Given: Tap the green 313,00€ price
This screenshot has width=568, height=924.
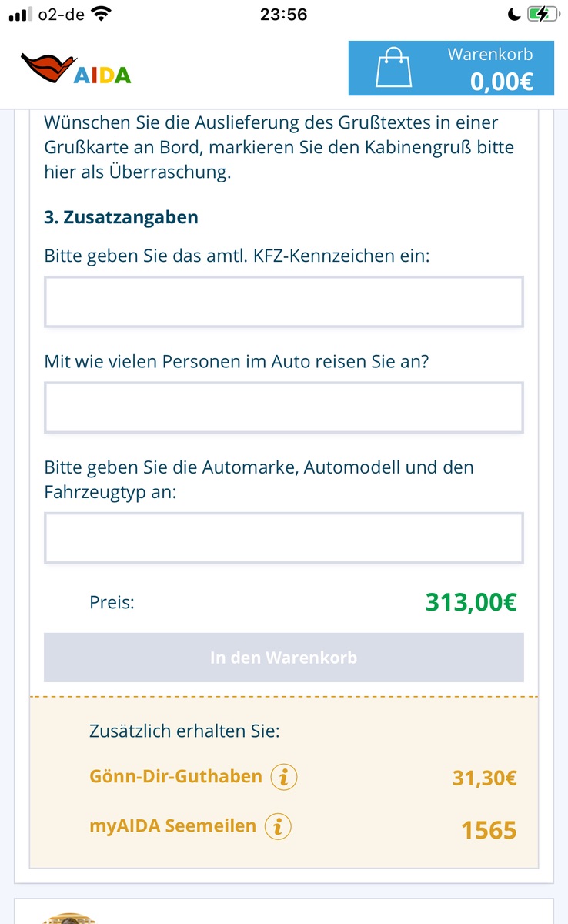Looking at the screenshot, I should [470, 602].
